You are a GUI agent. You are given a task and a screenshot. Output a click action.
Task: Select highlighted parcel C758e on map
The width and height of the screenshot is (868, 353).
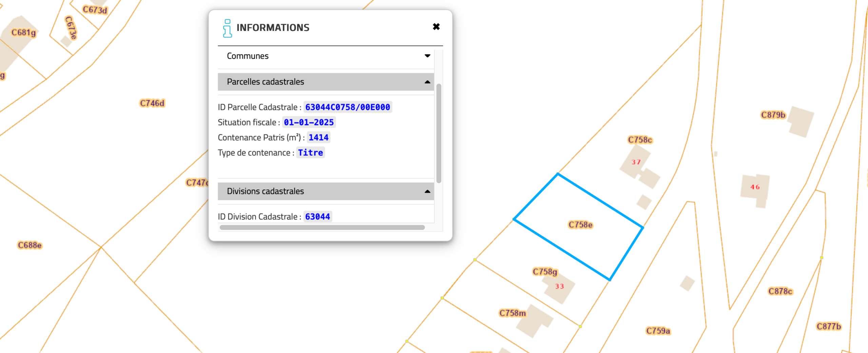coord(580,225)
